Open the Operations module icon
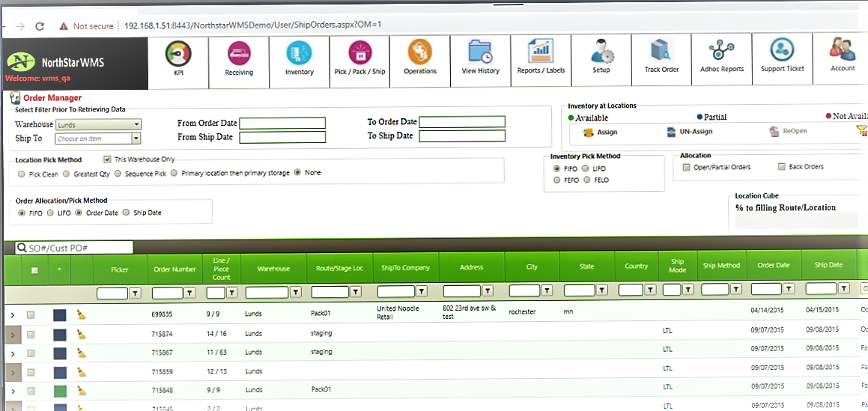868x411 pixels. pos(419,52)
